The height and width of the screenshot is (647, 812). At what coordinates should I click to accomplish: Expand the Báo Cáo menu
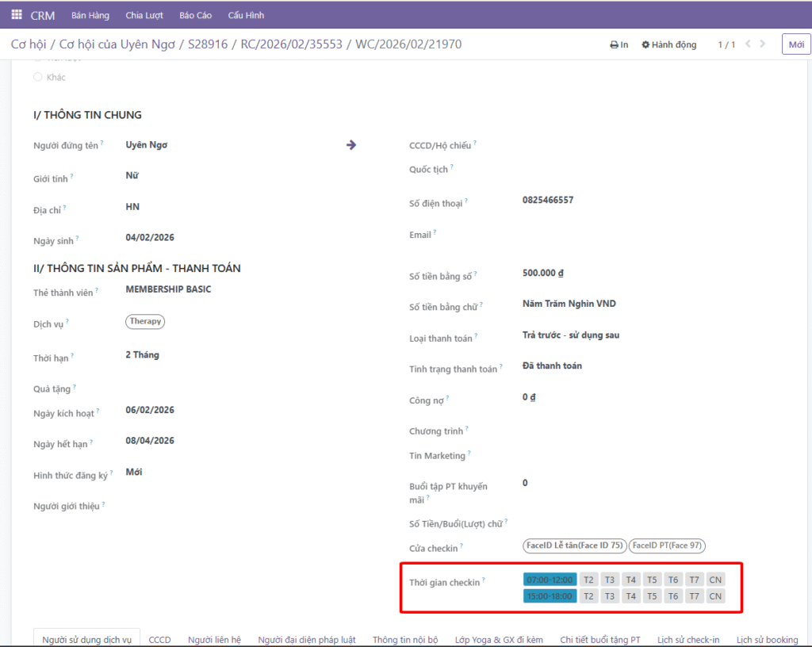195,16
